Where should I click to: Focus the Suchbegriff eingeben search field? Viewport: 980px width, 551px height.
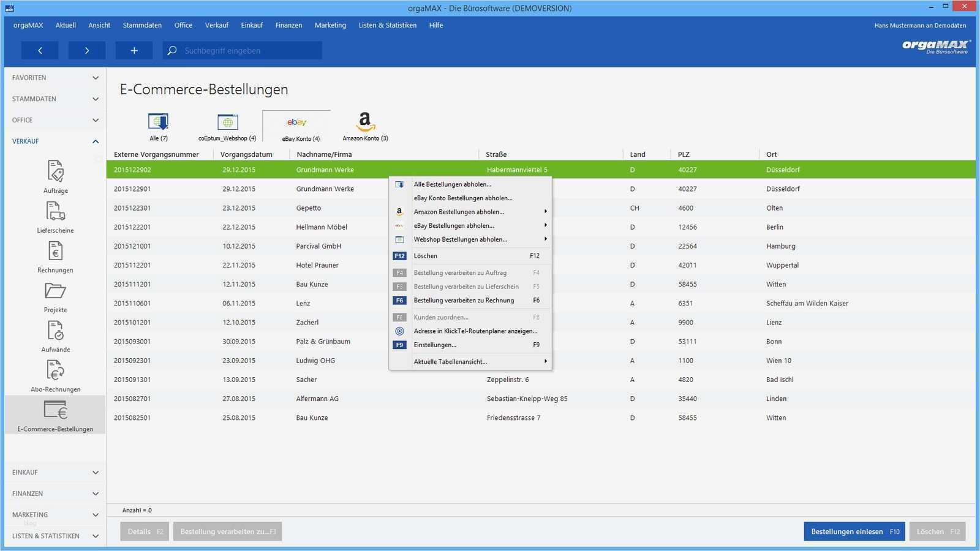[243, 50]
